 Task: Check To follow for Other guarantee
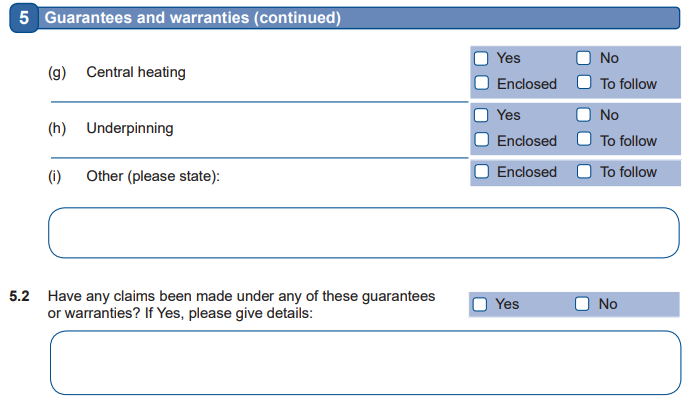point(584,172)
